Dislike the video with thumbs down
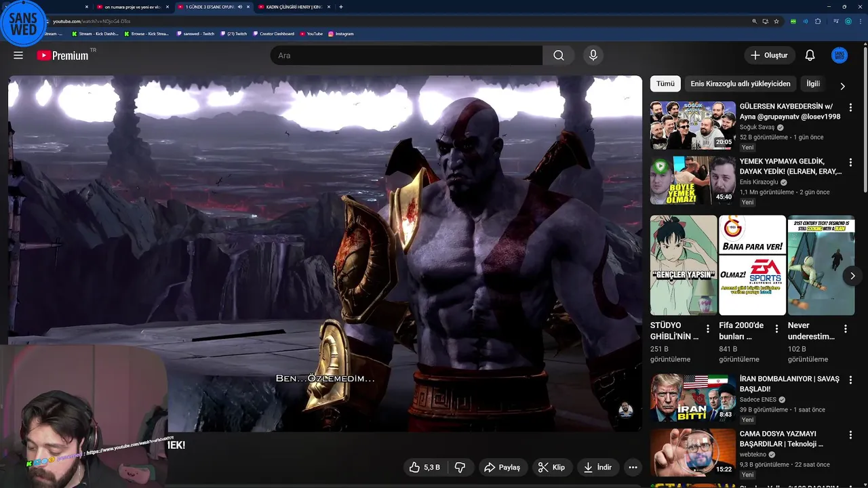The height and width of the screenshot is (488, 868). [x=460, y=468]
